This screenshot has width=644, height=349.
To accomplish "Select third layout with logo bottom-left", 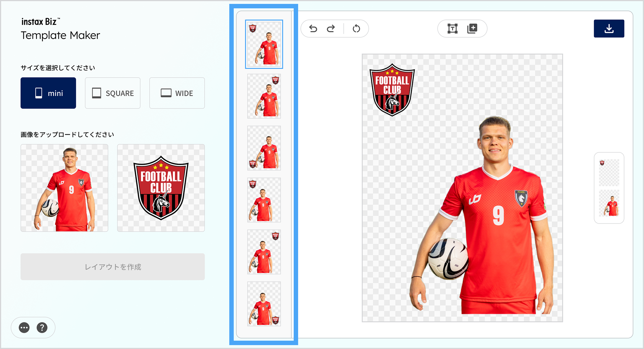I will pos(264,148).
